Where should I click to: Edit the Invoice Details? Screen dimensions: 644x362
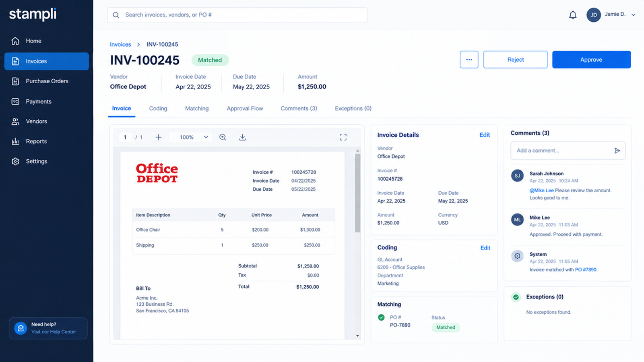point(485,135)
